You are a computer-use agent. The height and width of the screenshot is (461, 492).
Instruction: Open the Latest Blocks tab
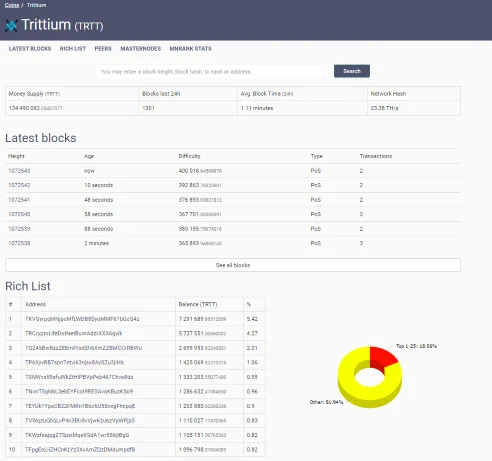[30, 49]
